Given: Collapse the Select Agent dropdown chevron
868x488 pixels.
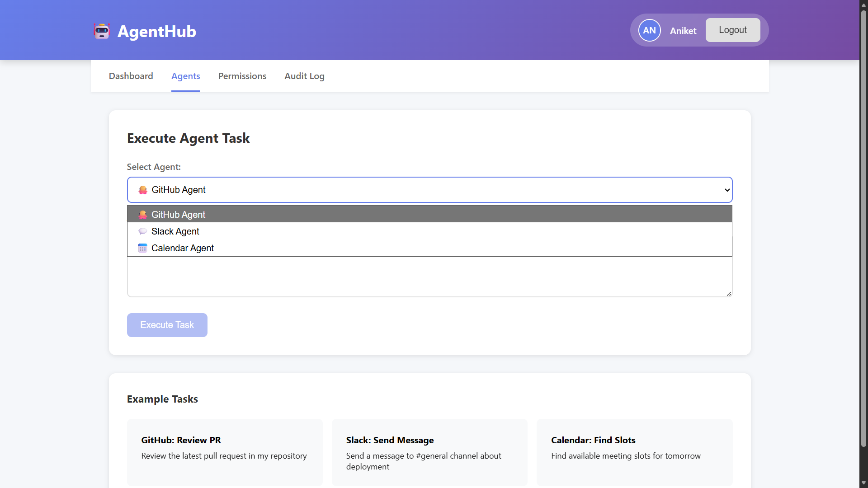Looking at the screenshot, I should tap(727, 190).
